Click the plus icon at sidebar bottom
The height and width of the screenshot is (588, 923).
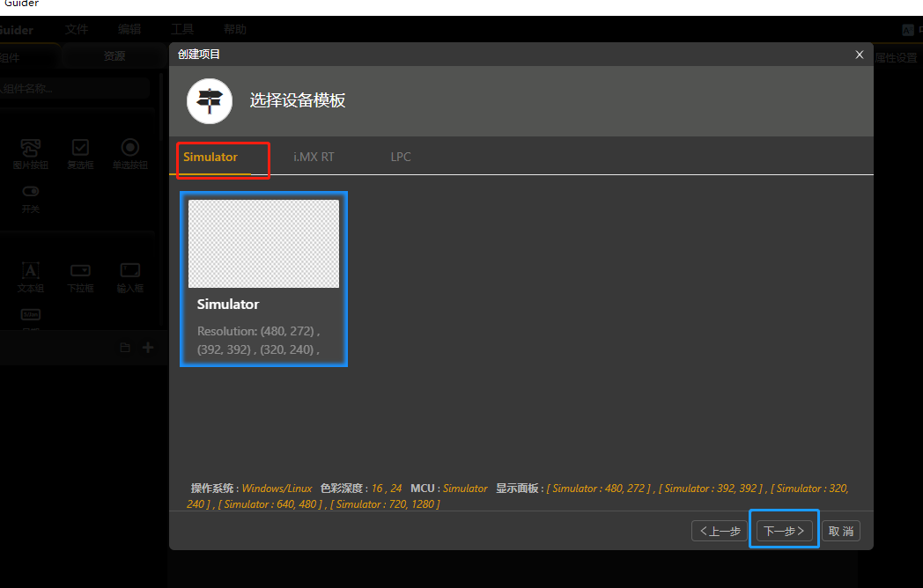(147, 347)
